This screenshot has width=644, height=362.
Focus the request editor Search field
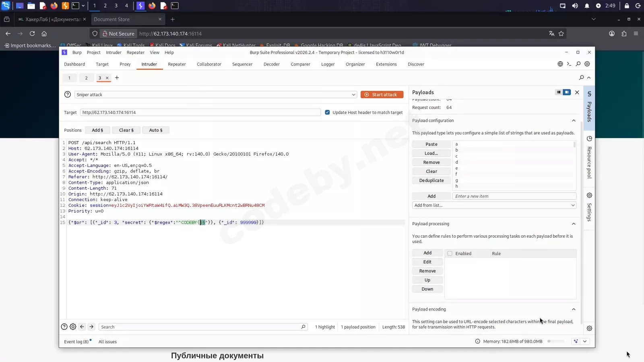click(x=203, y=327)
